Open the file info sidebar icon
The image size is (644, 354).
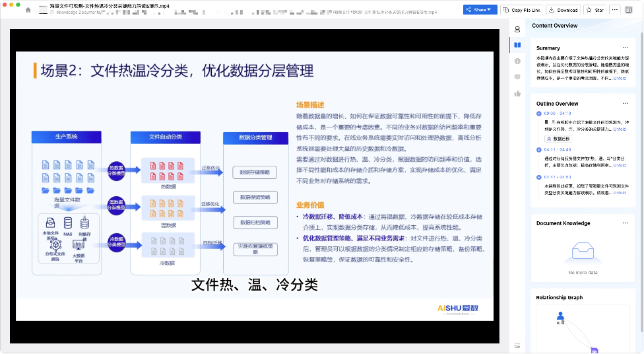pyautogui.click(x=517, y=61)
